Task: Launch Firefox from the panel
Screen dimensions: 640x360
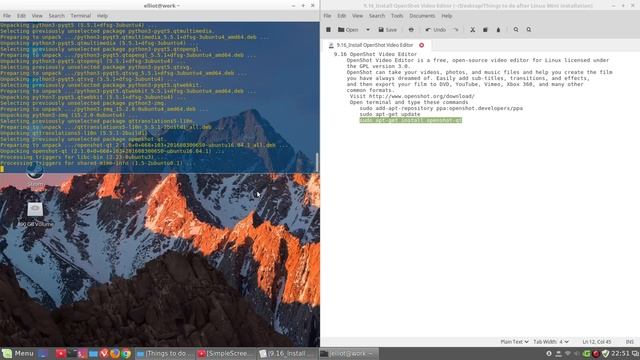Action: (x=115, y=353)
